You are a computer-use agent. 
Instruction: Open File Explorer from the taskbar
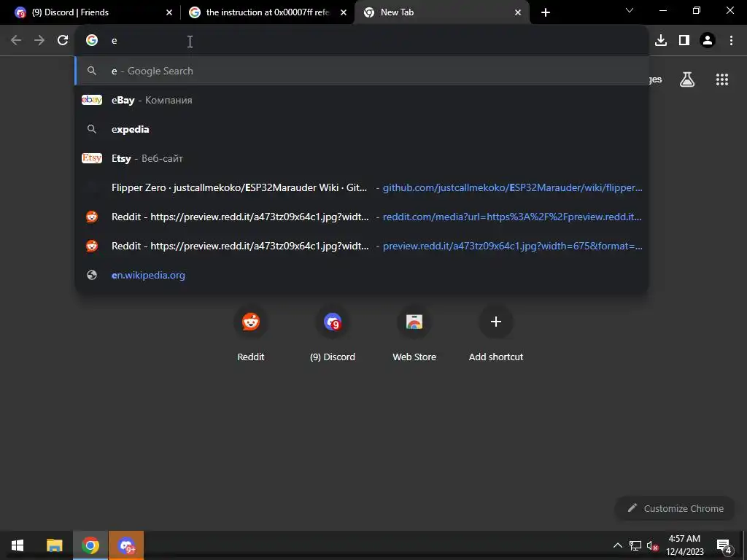54,545
